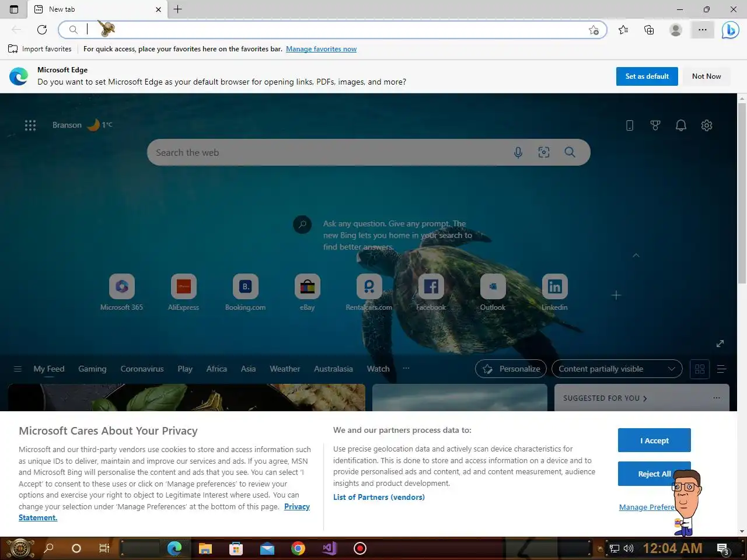Open the browser profile avatar
The height and width of the screenshot is (560, 747).
click(x=676, y=30)
